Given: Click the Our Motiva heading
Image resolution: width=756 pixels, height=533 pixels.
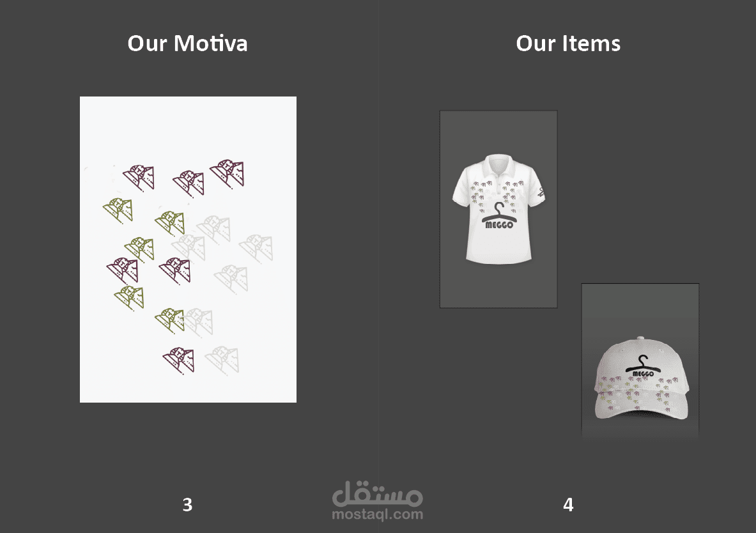Looking at the screenshot, I should coord(187,43).
